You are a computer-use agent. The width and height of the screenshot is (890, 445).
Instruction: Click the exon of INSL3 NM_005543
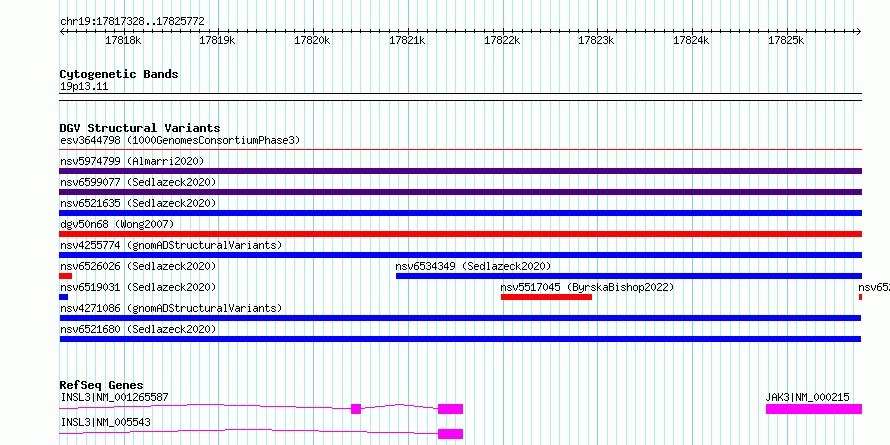451,434
